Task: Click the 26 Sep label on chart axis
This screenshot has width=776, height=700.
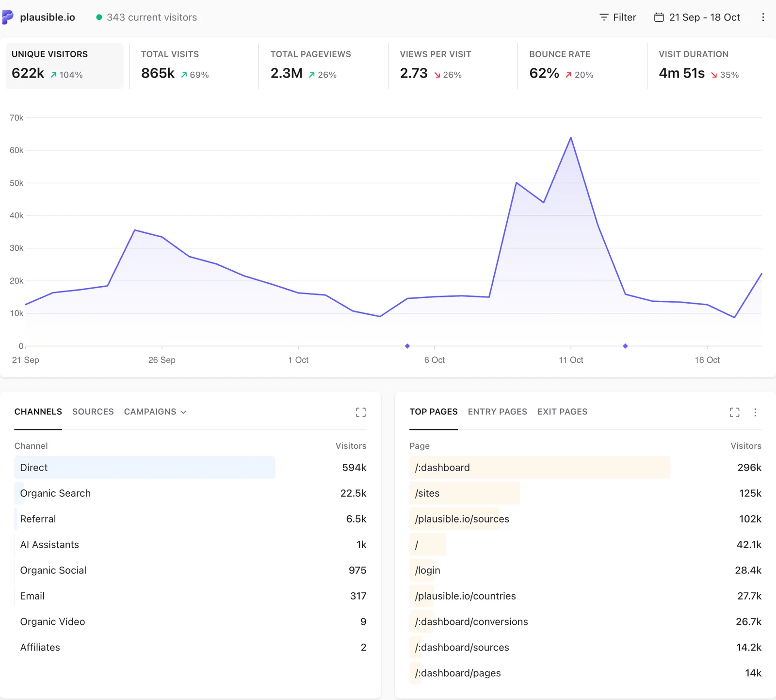Action: [162, 360]
